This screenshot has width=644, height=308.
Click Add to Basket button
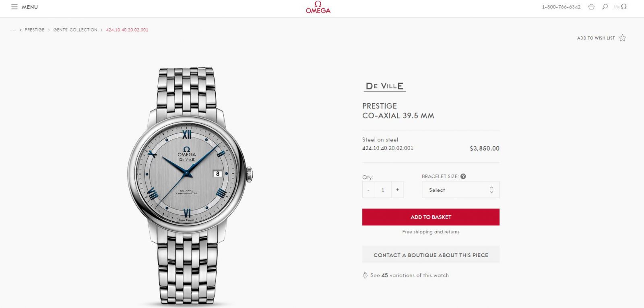431,217
